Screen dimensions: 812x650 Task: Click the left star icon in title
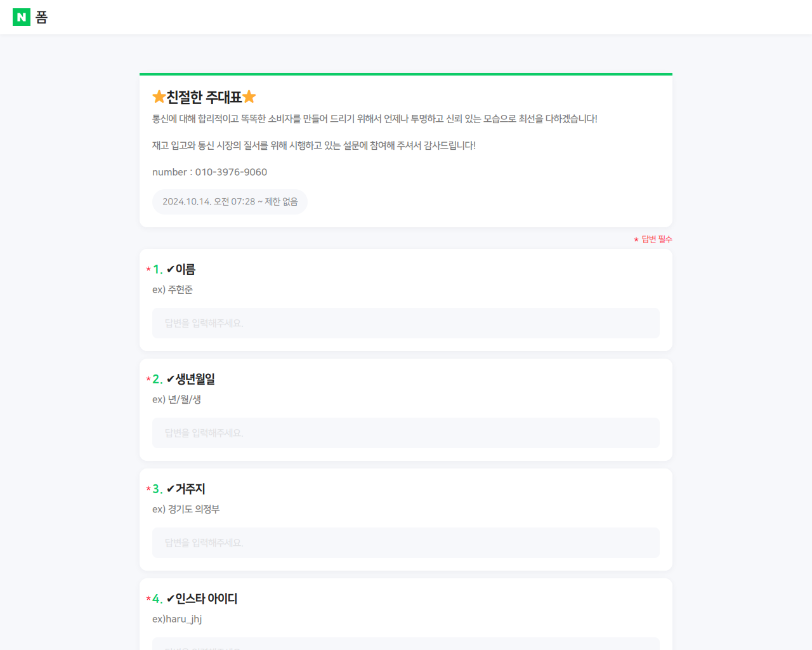coord(159,96)
